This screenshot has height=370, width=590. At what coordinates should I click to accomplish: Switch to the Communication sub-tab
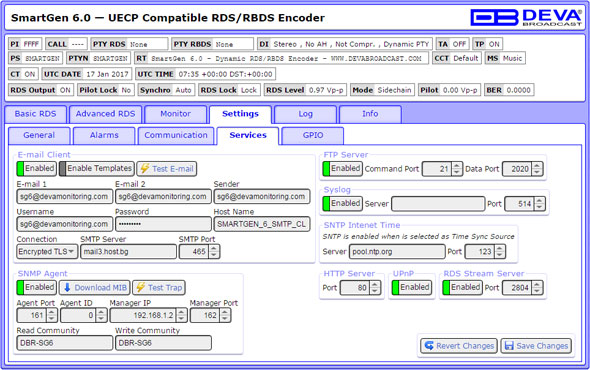point(176,135)
